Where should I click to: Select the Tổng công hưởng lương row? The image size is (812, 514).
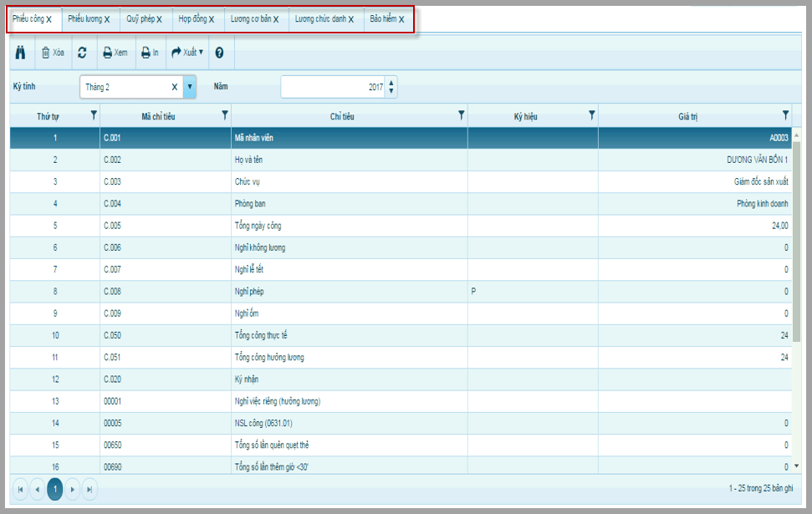point(401,357)
